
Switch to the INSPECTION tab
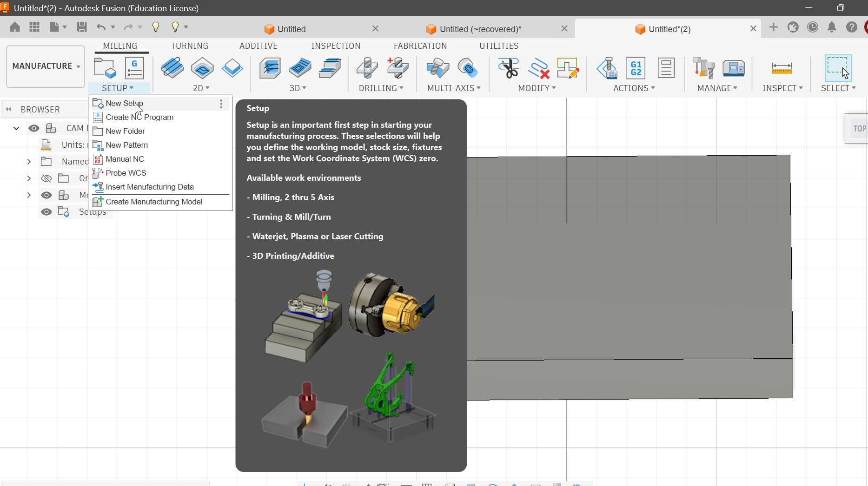336,46
